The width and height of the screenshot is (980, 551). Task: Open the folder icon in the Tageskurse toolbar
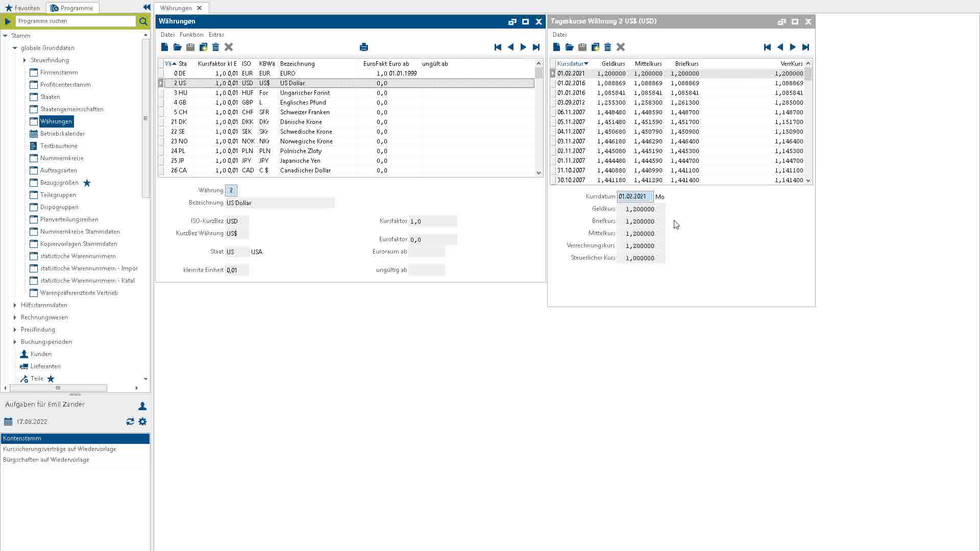click(569, 47)
